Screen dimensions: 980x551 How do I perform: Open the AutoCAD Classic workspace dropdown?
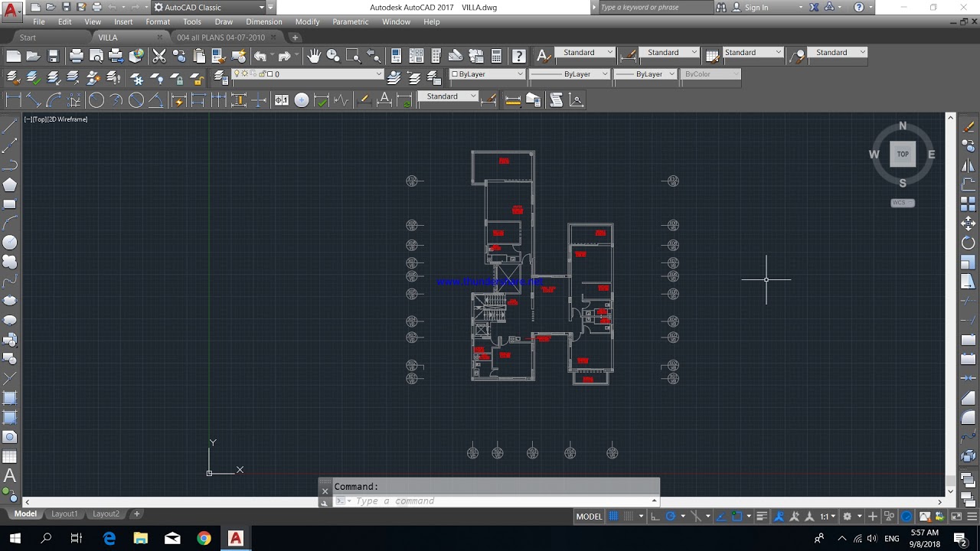(x=261, y=8)
